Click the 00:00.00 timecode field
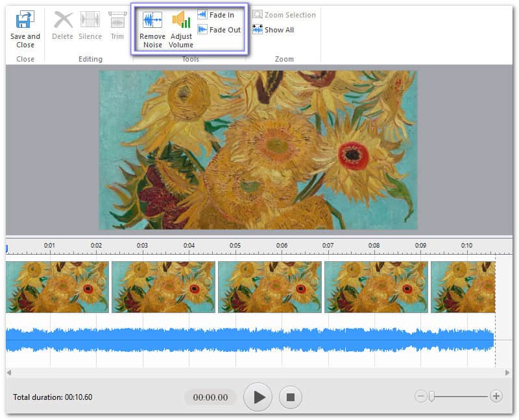Screen dimensions: 519x420 211,397
